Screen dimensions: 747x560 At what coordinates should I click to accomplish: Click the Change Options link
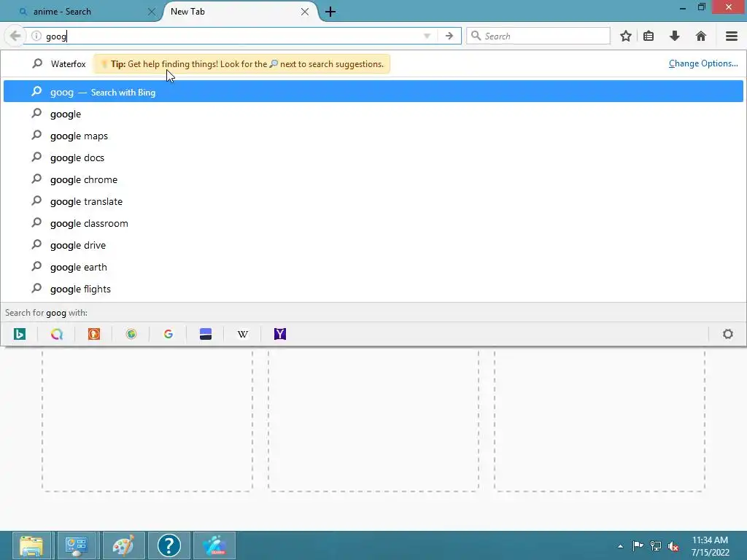(703, 63)
